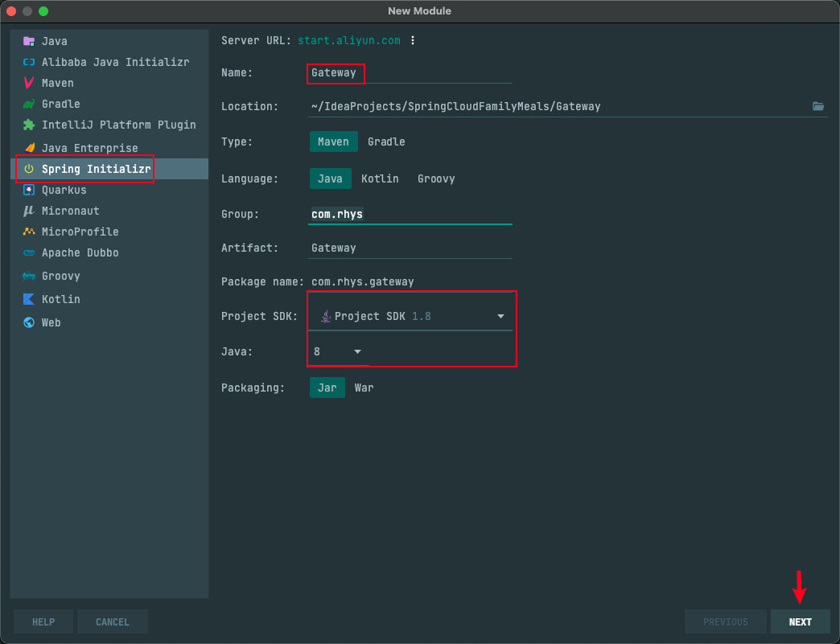Click the Artifact input field

coord(410,248)
